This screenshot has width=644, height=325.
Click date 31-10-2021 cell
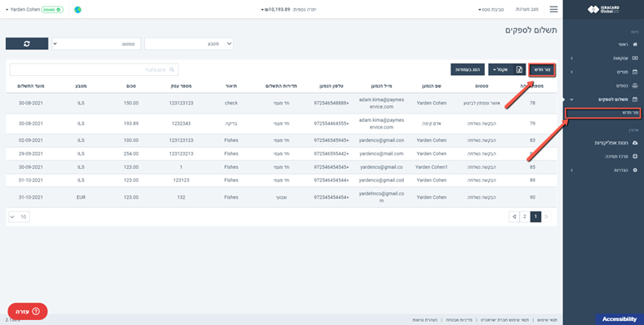click(31, 197)
